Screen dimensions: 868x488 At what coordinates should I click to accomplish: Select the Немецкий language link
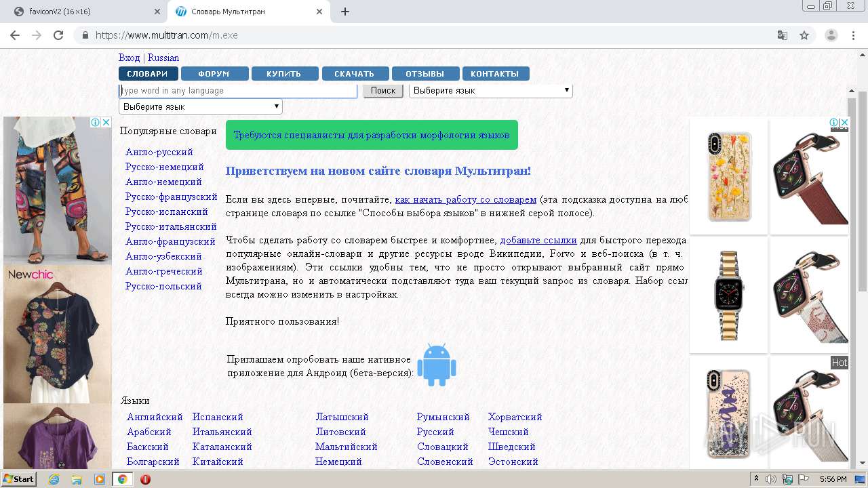pyautogui.click(x=338, y=462)
